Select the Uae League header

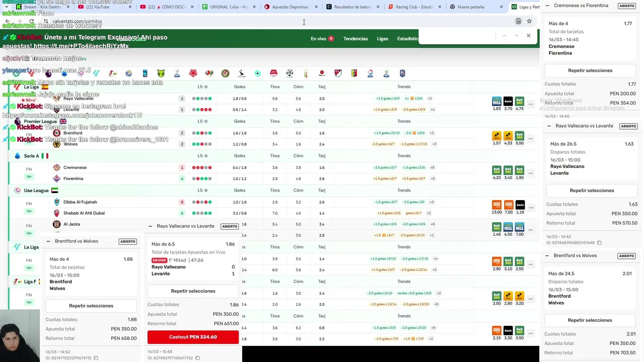click(x=36, y=191)
